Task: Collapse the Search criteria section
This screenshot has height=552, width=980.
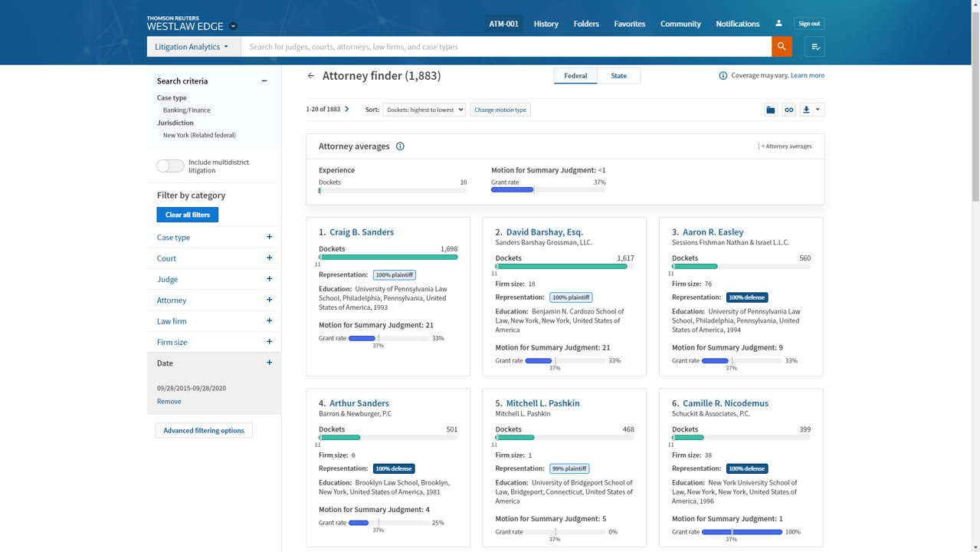Action: 264,81
